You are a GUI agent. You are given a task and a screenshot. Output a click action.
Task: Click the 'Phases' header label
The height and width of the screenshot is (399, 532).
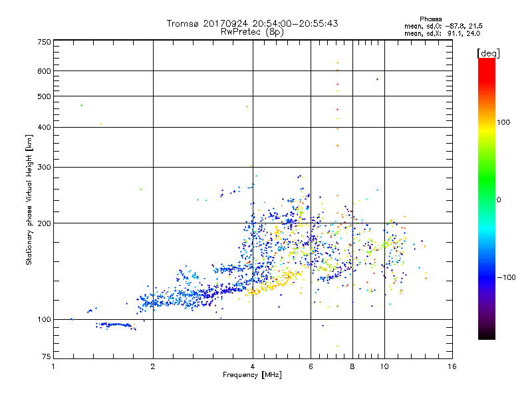pos(430,19)
